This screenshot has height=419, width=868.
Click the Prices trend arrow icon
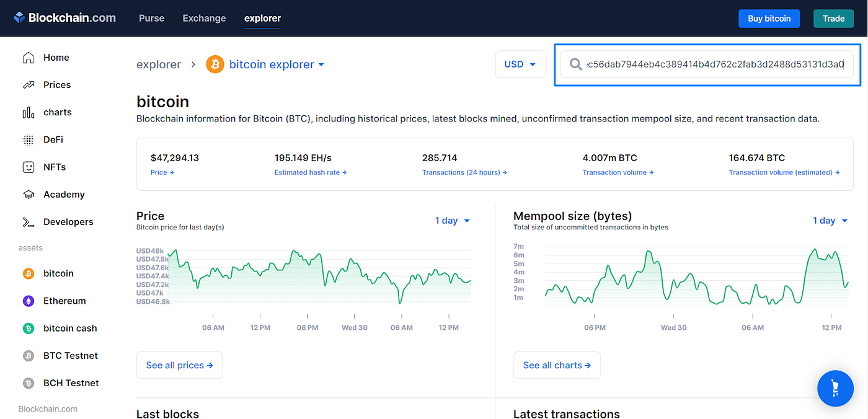(29, 85)
